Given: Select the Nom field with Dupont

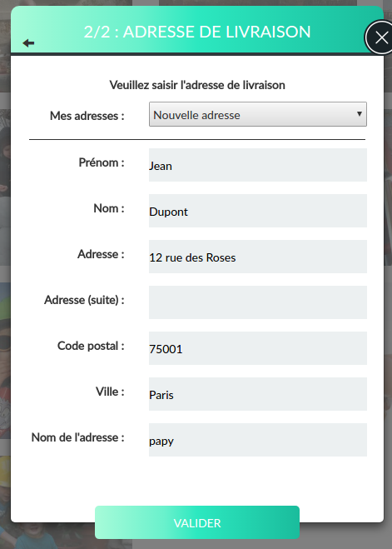Looking at the screenshot, I should 258,211.
